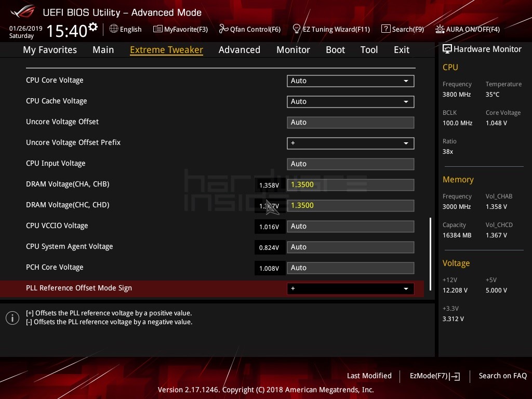Open Search on FAQ link
The width and height of the screenshot is (532, 399).
tap(503, 376)
